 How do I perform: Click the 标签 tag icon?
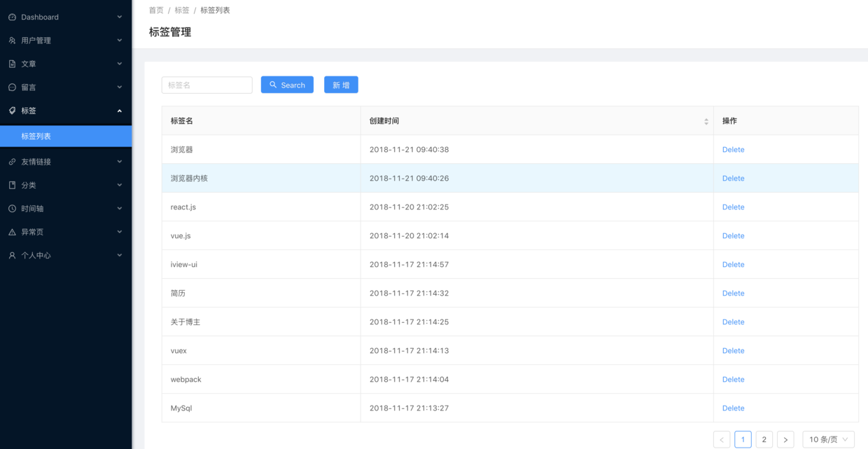click(12, 111)
